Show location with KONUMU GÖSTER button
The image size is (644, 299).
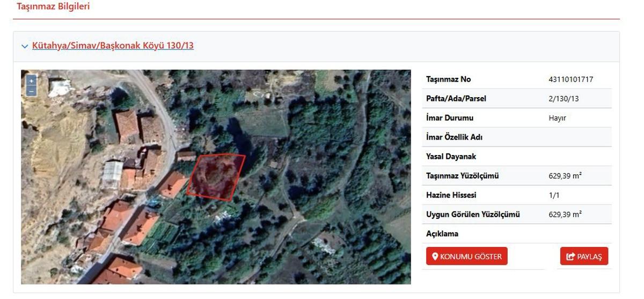467,256
